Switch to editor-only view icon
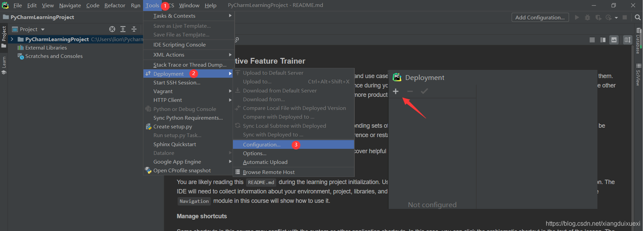 pos(592,40)
